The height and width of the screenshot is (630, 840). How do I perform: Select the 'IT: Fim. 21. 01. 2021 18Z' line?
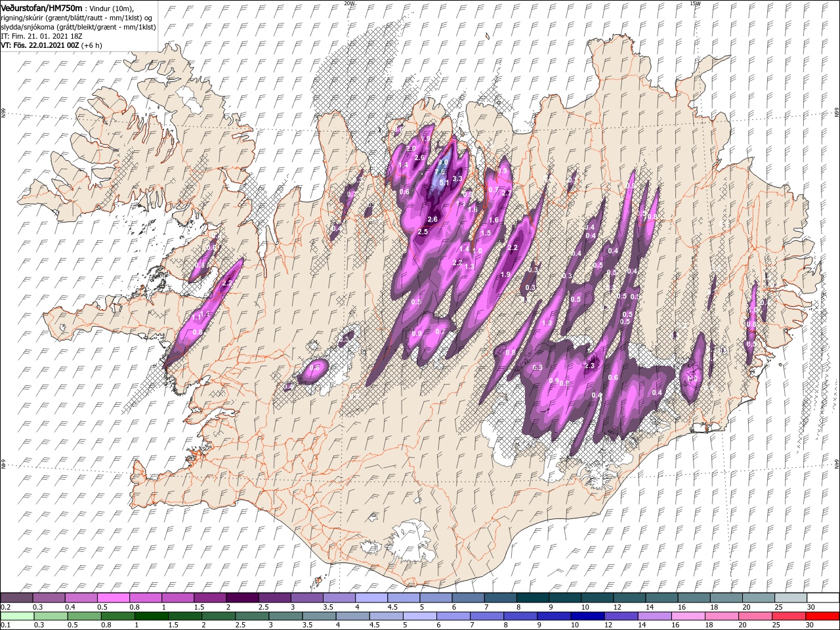pos(41,36)
